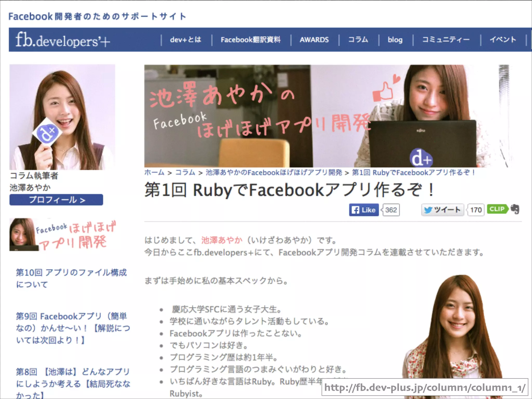Screen dimensions: 532x399
Task: Click the http://fb.dev-plus.jp/column1/column1_1/ URL text
Action: tap(425, 388)
